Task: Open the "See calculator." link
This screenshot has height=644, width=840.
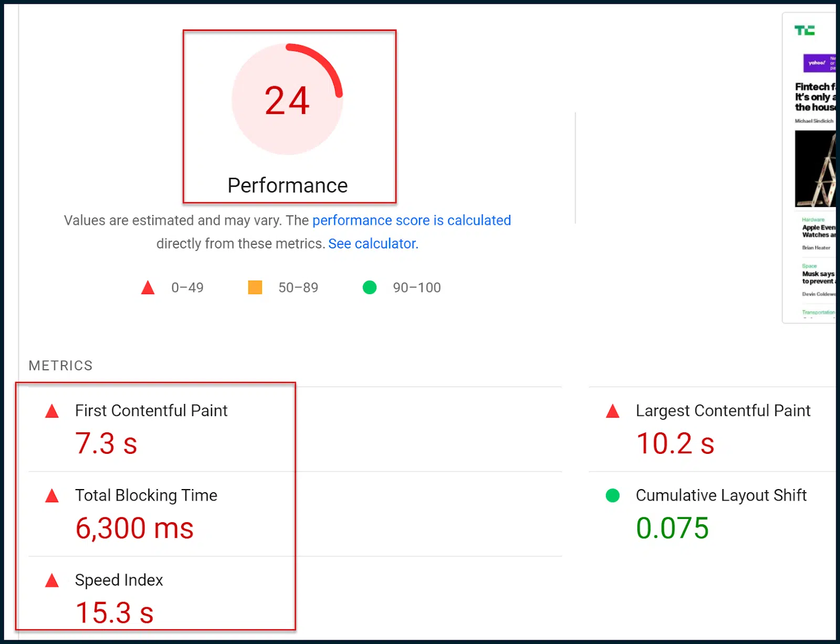Action: 373,244
